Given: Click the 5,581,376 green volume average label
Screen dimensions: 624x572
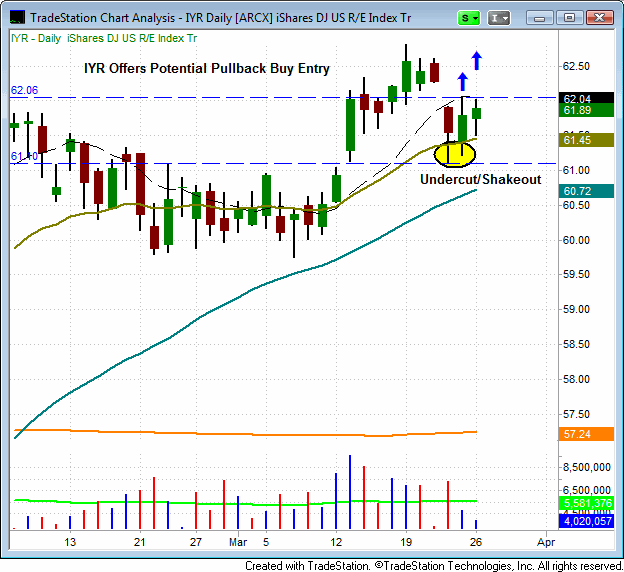Looking at the screenshot, I should point(584,503).
